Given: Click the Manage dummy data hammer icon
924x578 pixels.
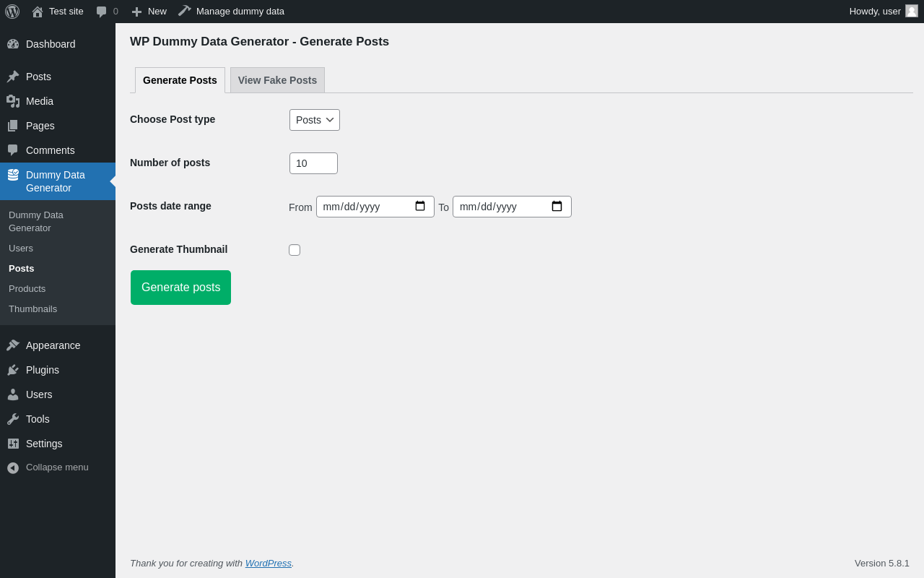Looking at the screenshot, I should pos(185,11).
